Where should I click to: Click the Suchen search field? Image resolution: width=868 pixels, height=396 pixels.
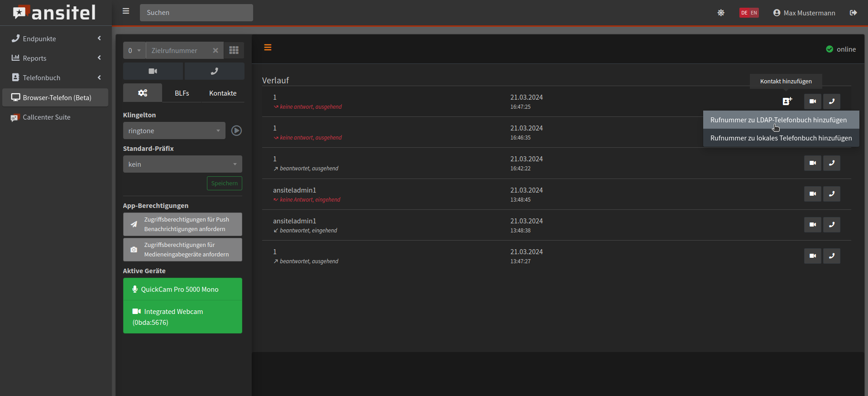point(196,13)
